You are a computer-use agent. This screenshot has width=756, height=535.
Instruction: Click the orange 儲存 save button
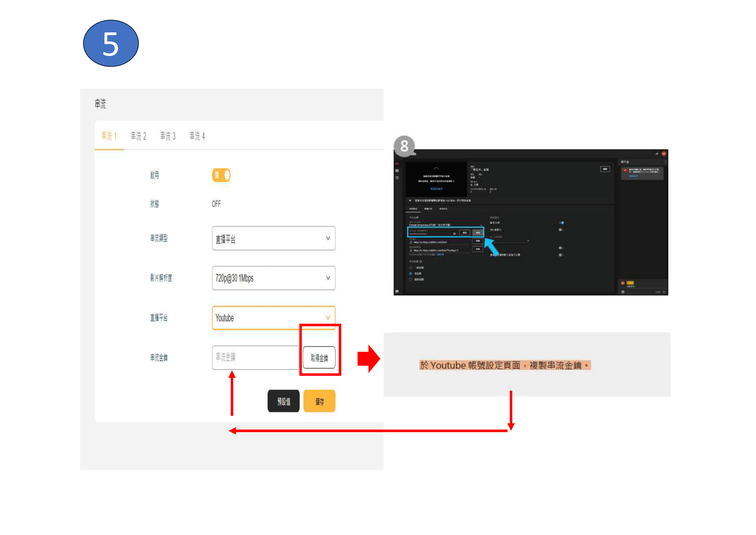coord(319,401)
